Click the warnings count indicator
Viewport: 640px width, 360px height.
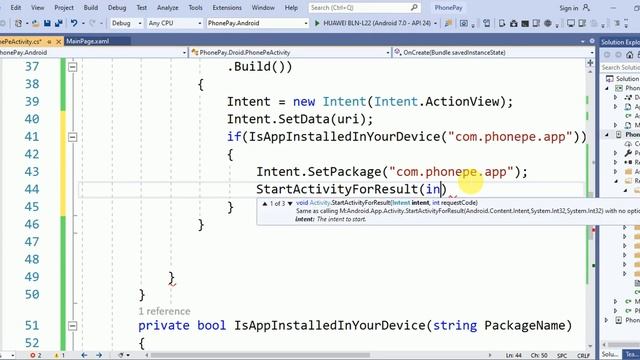[59, 356]
